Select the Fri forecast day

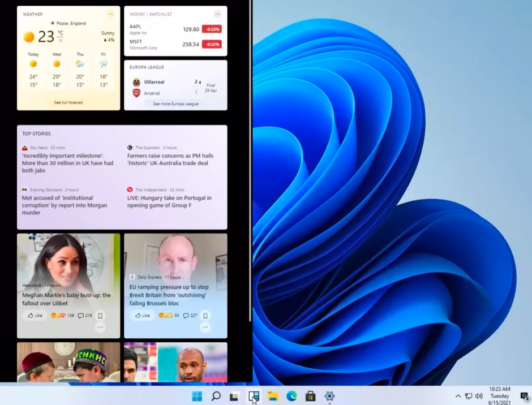[x=104, y=70]
